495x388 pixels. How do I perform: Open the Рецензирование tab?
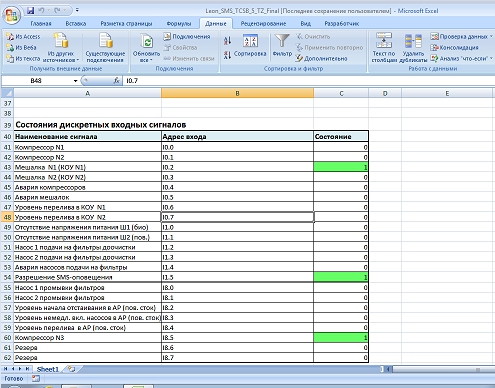[x=263, y=24]
